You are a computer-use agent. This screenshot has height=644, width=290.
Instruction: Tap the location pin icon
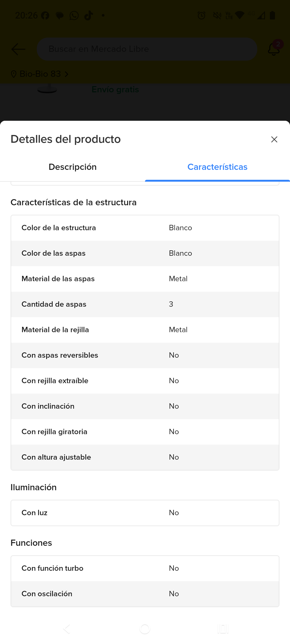14,74
